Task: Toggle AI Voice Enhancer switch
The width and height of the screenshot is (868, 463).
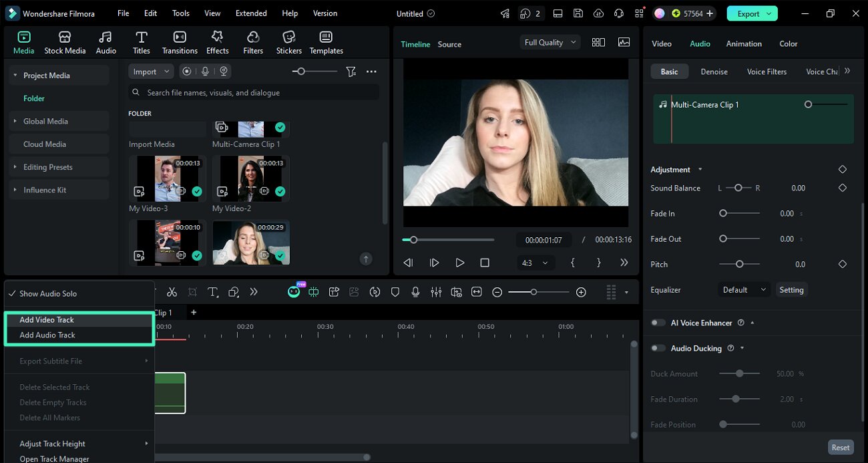Action: tap(658, 323)
